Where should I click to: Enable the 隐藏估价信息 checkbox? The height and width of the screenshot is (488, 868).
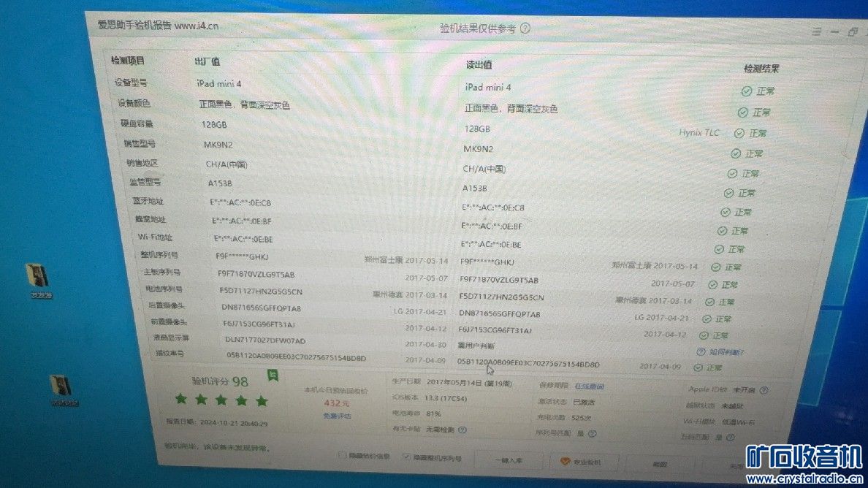[x=342, y=455]
